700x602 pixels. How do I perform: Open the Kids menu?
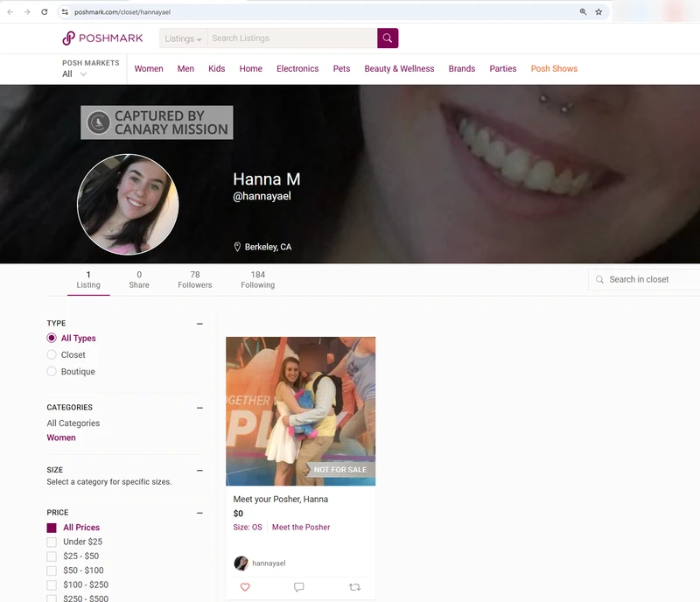[216, 69]
